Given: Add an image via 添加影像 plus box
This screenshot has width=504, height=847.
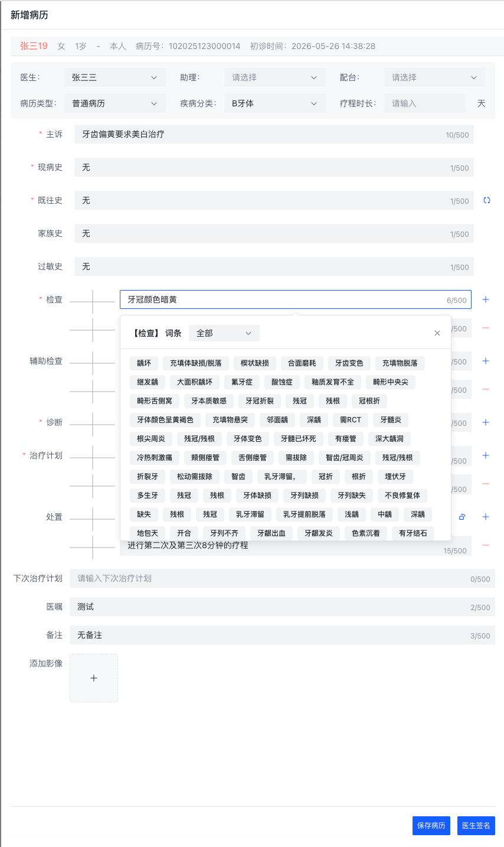Looking at the screenshot, I should point(94,678).
